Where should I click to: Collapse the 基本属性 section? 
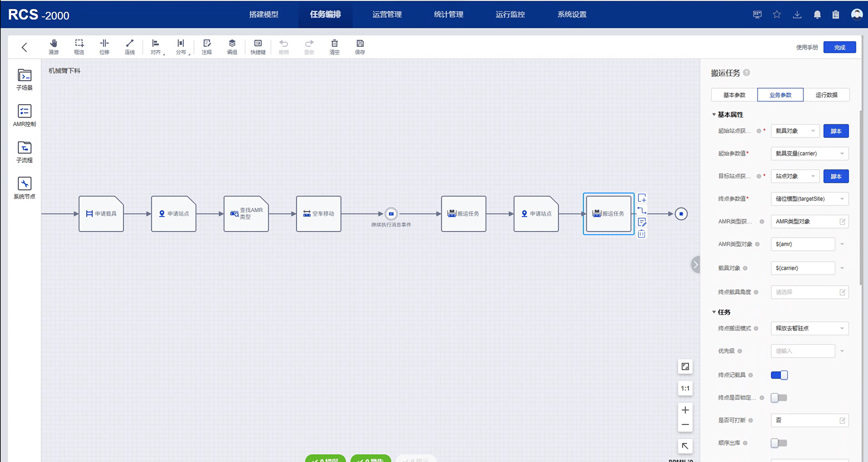(714, 114)
